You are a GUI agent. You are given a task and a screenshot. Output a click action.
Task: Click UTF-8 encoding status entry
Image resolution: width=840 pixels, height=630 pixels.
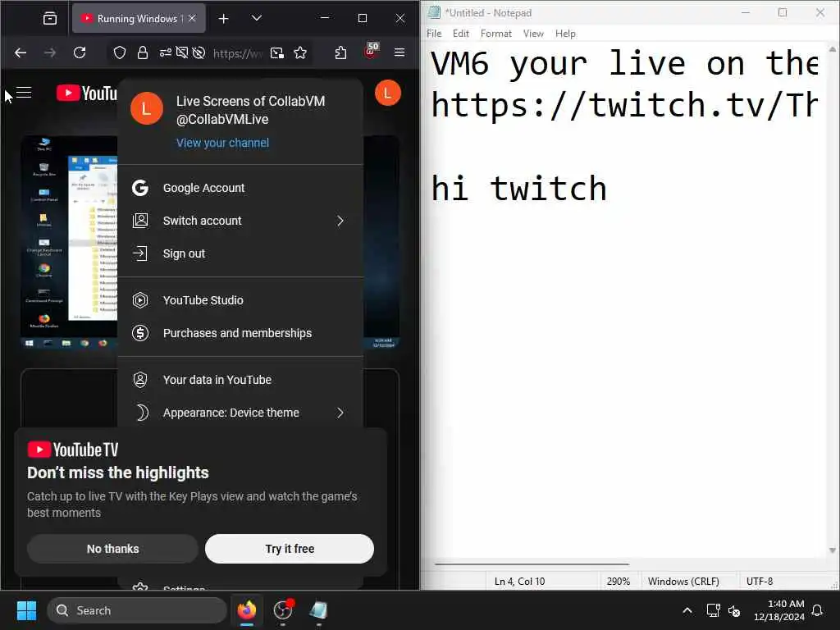759,582
